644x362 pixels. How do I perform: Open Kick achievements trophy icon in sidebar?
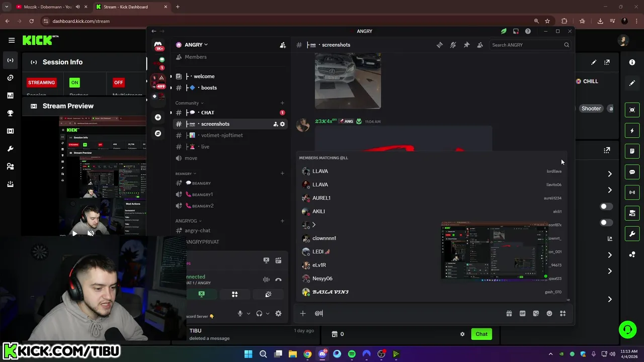[10, 113]
